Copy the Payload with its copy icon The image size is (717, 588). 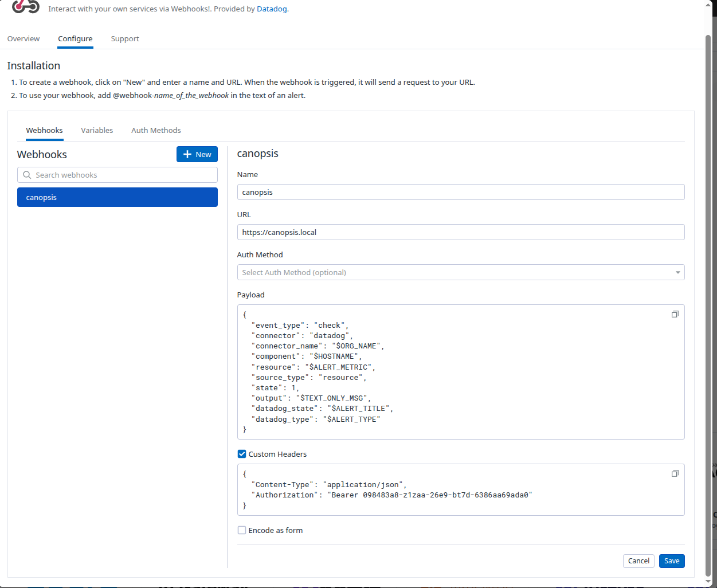pyautogui.click(x=675, y=314)
